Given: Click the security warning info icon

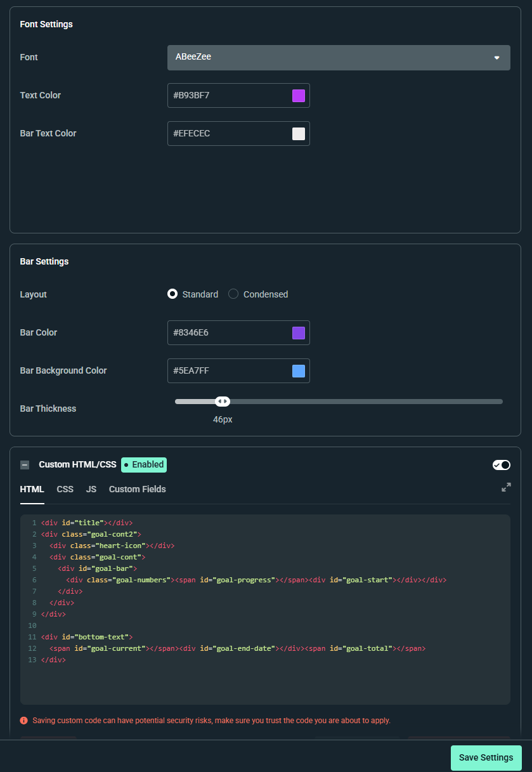Looking at the screenshot, I should (x=23, y=720).
